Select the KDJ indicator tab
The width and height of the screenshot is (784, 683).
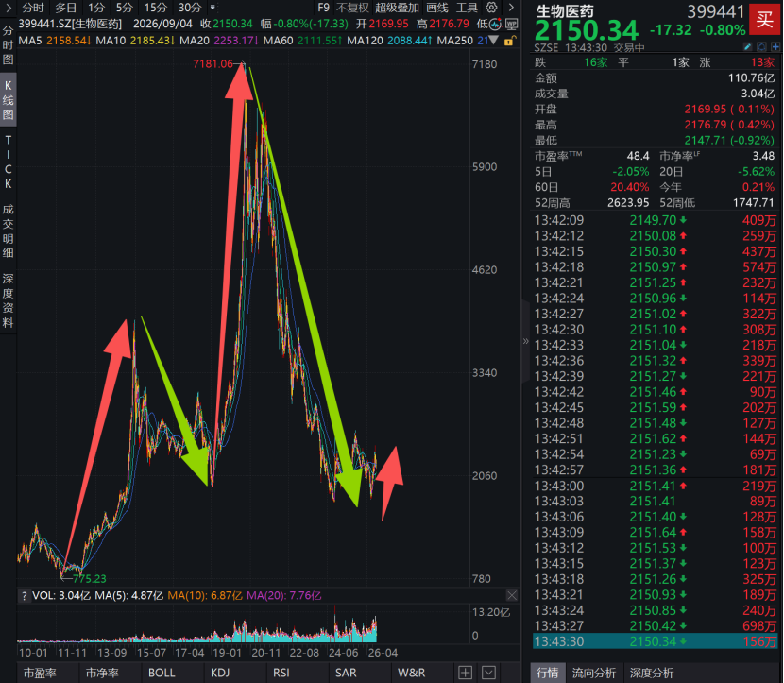pos(220,673)
